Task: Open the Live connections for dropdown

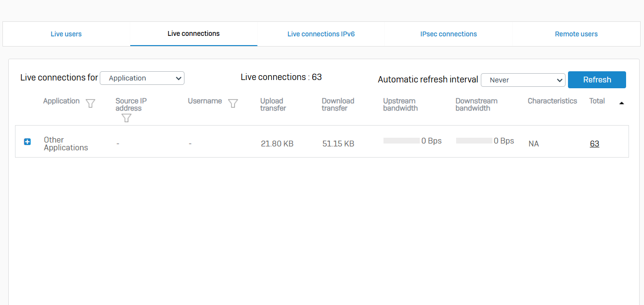Action: (142, 78)
